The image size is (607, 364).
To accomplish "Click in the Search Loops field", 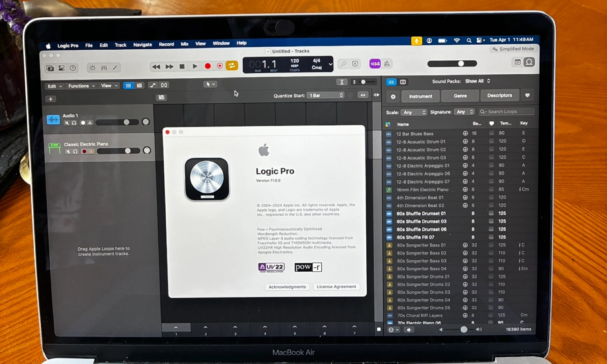I will [x=507, y=112].
